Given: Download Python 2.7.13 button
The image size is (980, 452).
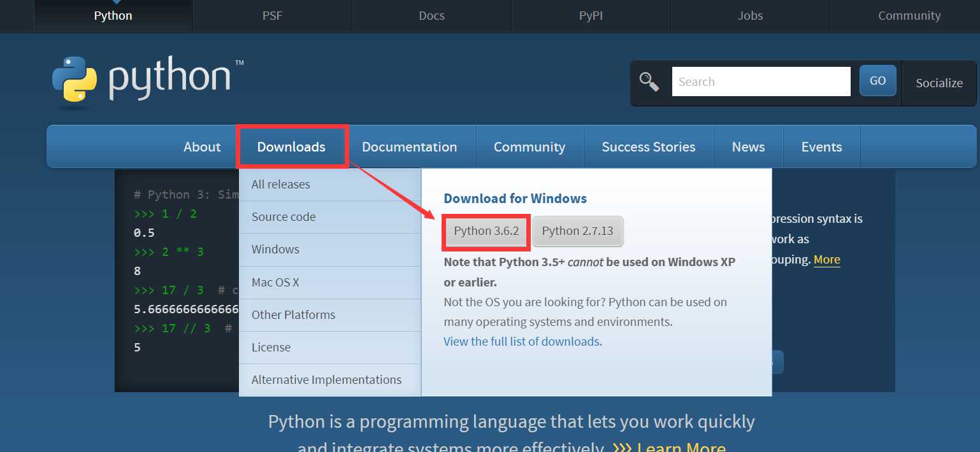Looking at the screenshot, I should click(577, 231).
